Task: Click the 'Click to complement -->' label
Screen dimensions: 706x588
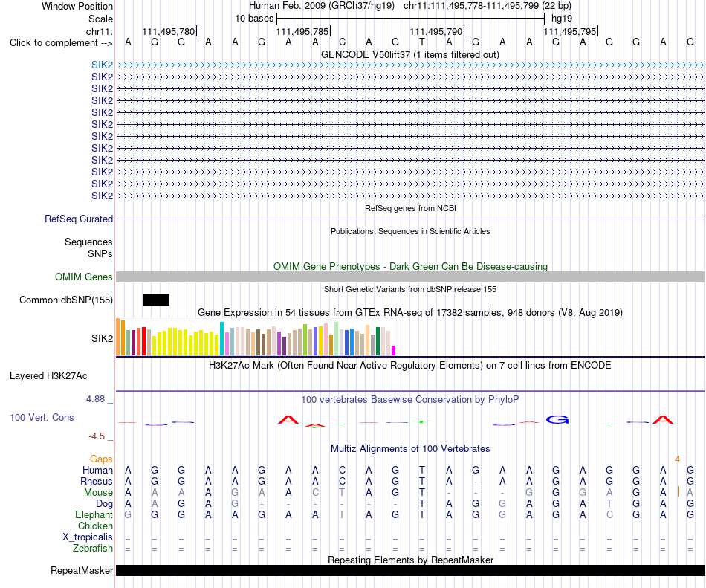Action: click(61, 43)
